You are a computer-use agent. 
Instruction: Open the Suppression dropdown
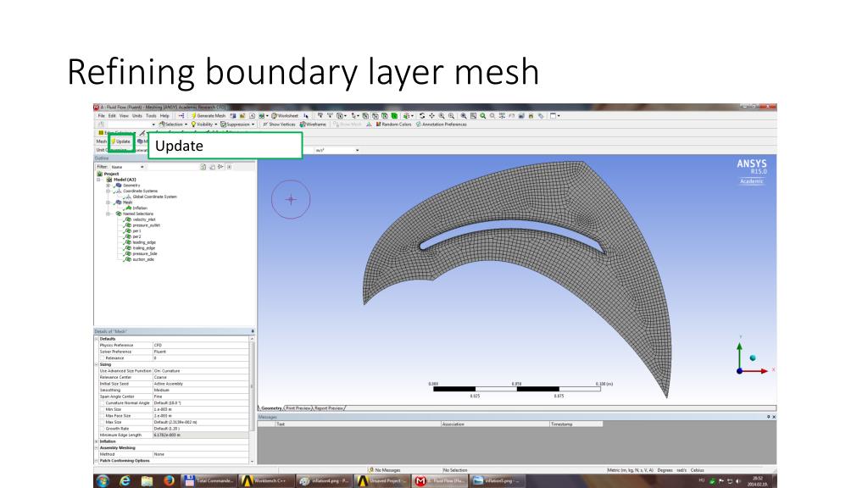[x=237, y=125]
